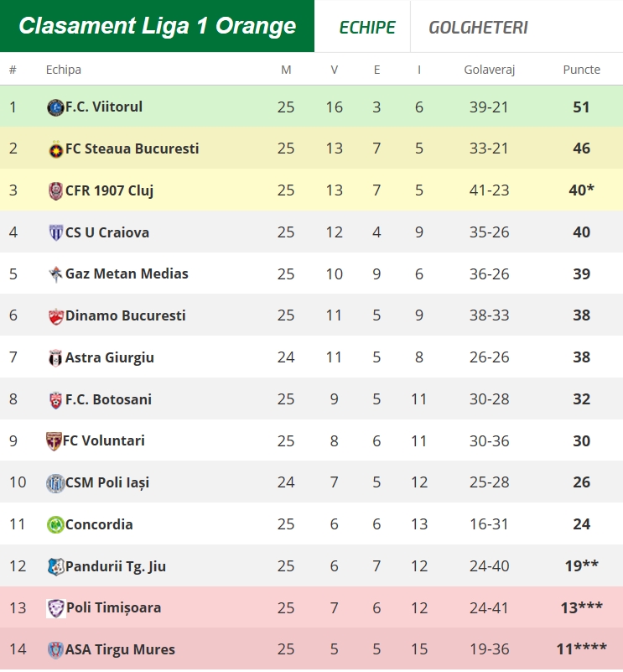Click the CFR 1907 Cluj crest icon
The width and height of the screenshot is (623, 672).
55,190
